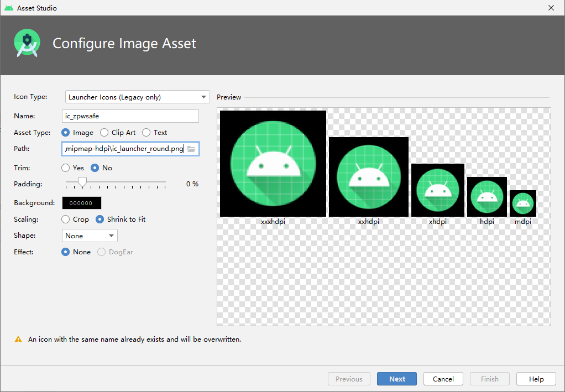Select the xxxhdpi preview thumbnail
Viewport: 565px width, 392px height.
[273, 163]
